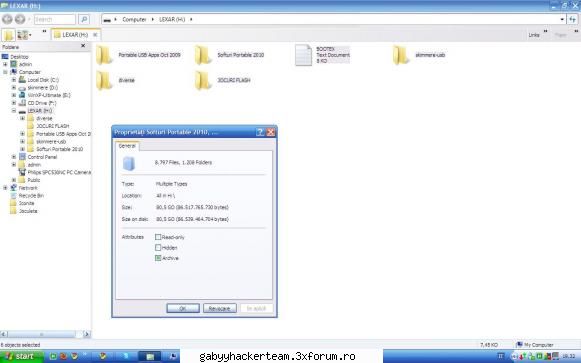Image resolution: width=581 pixels, height=363 pixels.
Task: Click the refresh button beside address bar
Action: click(x=572, y=19)
